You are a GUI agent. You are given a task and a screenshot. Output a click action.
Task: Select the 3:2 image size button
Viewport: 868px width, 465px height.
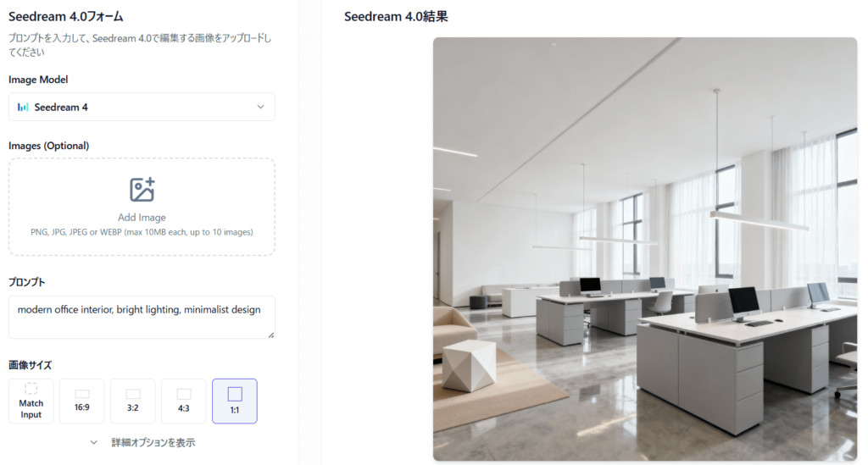click(133, 401)
